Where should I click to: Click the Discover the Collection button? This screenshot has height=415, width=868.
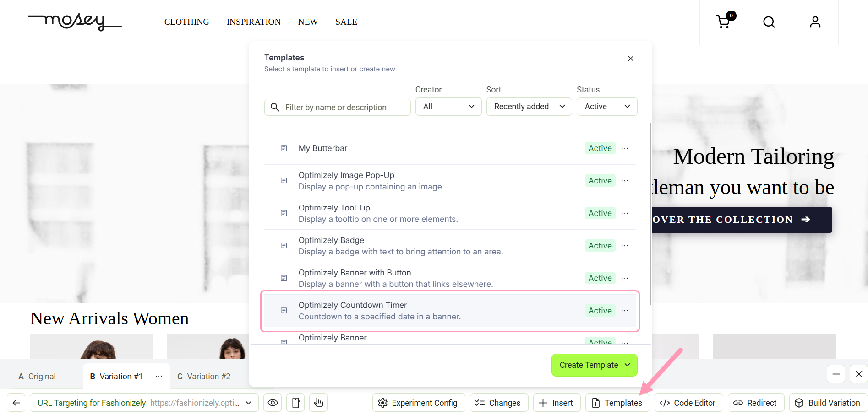pos(742,220)
